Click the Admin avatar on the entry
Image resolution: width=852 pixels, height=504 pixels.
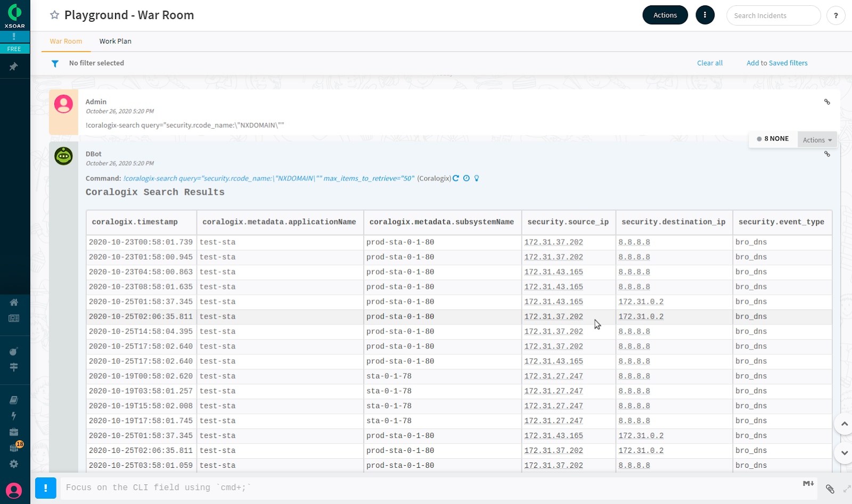(63, 104)
